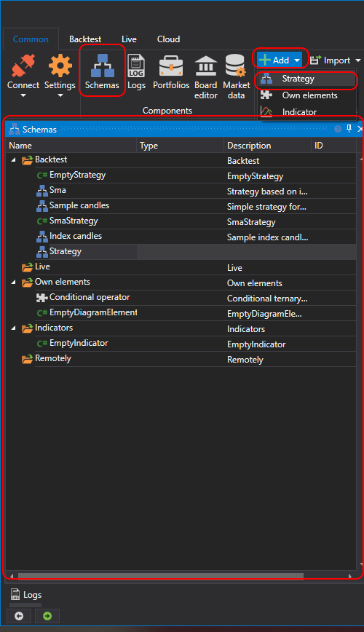Click 'Sample index candl...' description

click(268, 237)
